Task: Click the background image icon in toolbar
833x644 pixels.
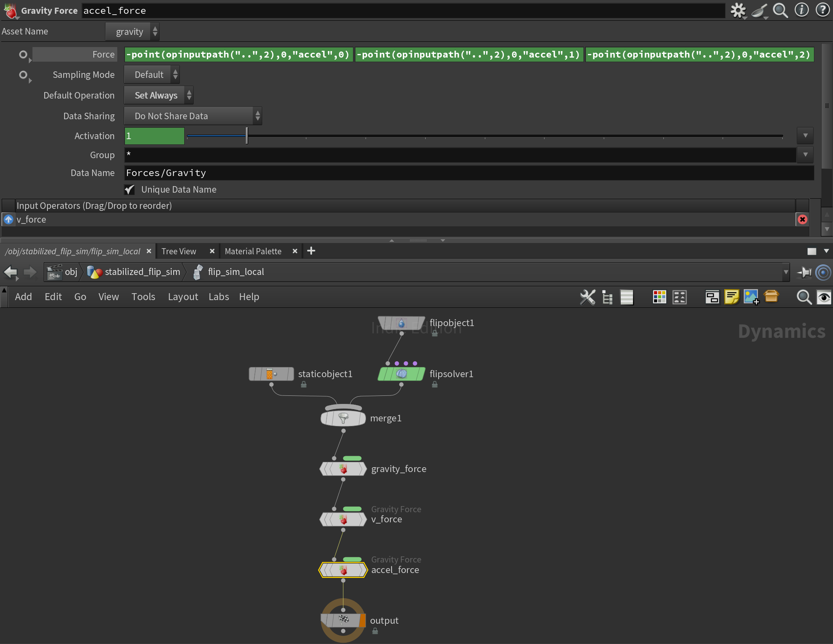Action: tap(751, 297)
